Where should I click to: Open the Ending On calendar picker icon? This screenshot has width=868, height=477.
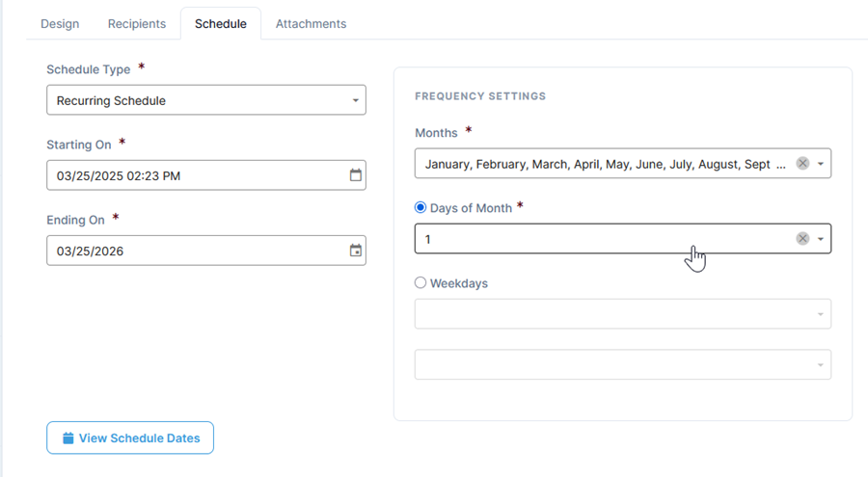pyautogui.click(x=356, y=251)
